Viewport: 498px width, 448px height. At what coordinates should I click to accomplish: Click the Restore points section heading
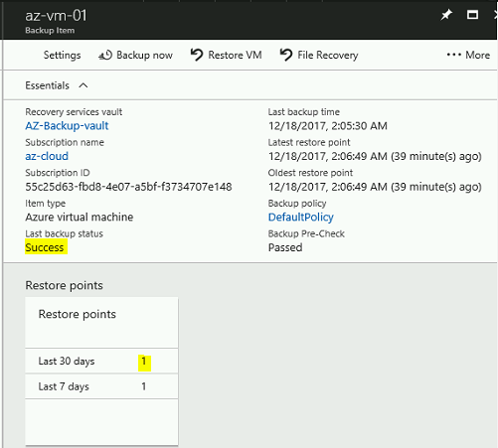tap(64, 285)
